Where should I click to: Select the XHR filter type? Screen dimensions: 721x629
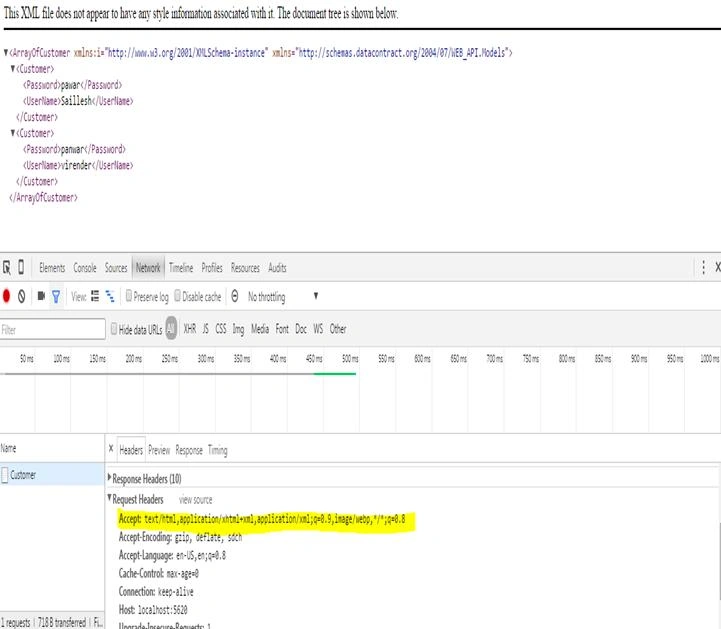pos(189,329)
